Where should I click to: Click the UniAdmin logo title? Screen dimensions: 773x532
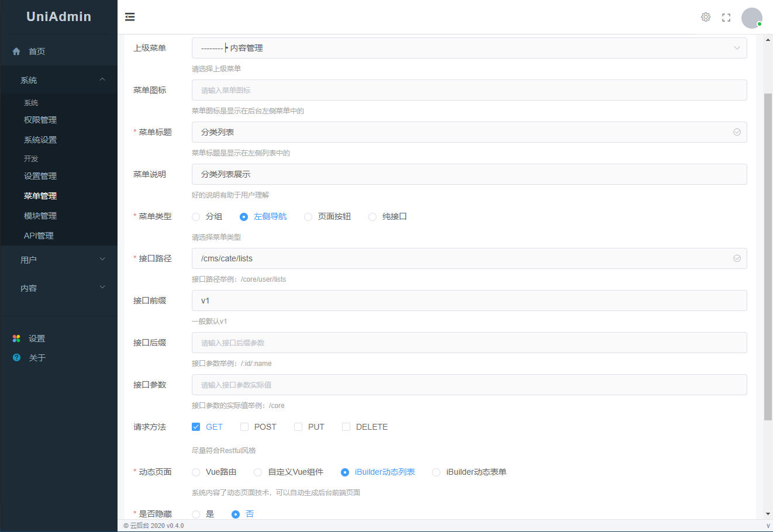[58, 16]
